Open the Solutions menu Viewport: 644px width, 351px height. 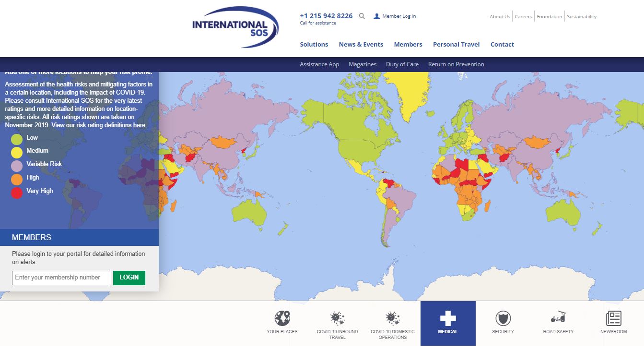point(314,45)
